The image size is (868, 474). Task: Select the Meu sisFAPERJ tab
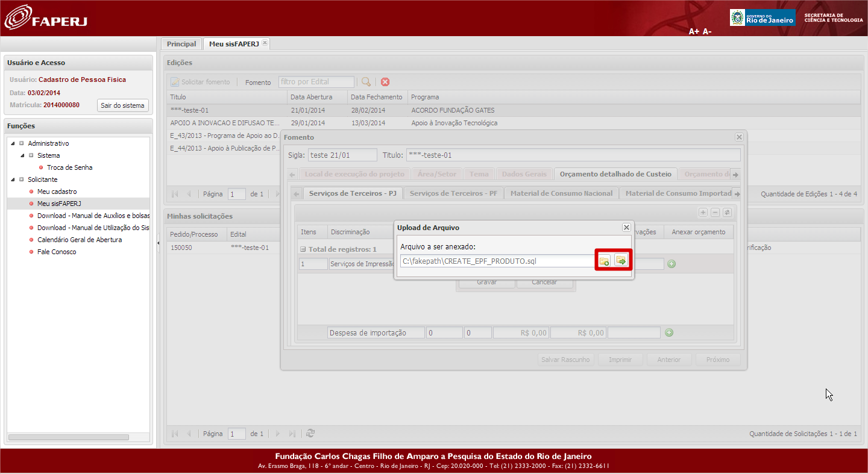pyautogui.click(x=234, y=44)
